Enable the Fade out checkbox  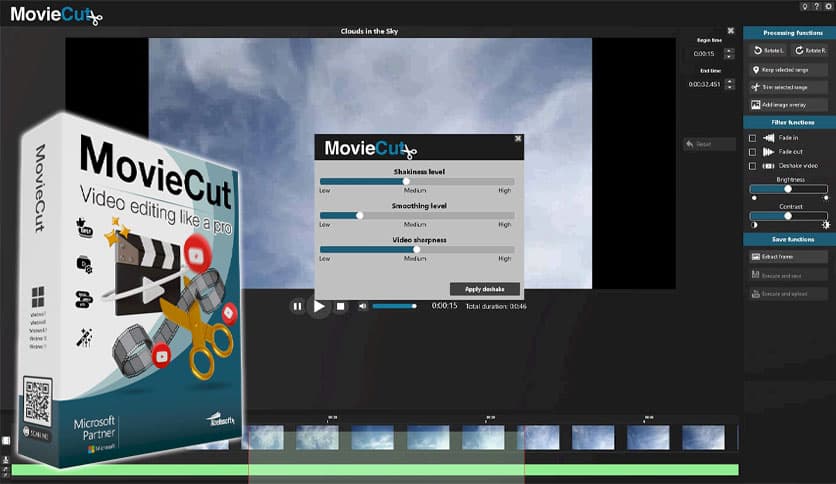click(752, 152)
